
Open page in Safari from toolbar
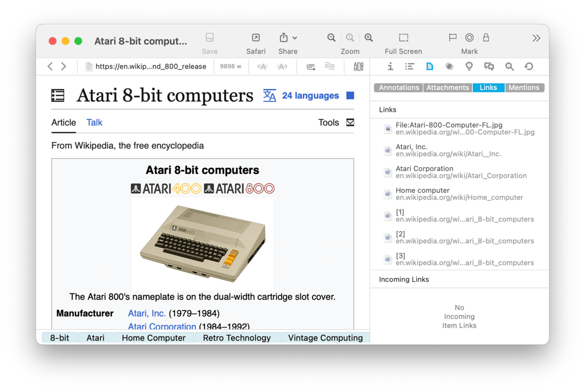pos(255,38)
